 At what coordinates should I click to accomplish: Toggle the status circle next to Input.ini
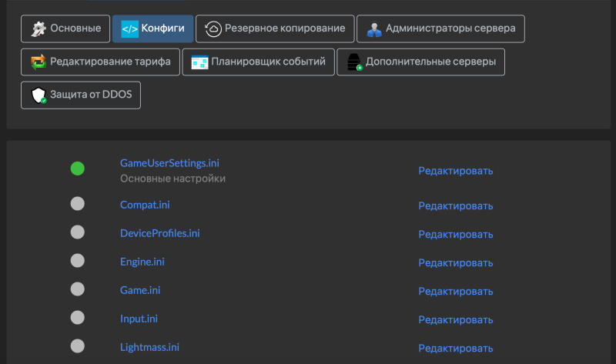[x=77, y=317]
